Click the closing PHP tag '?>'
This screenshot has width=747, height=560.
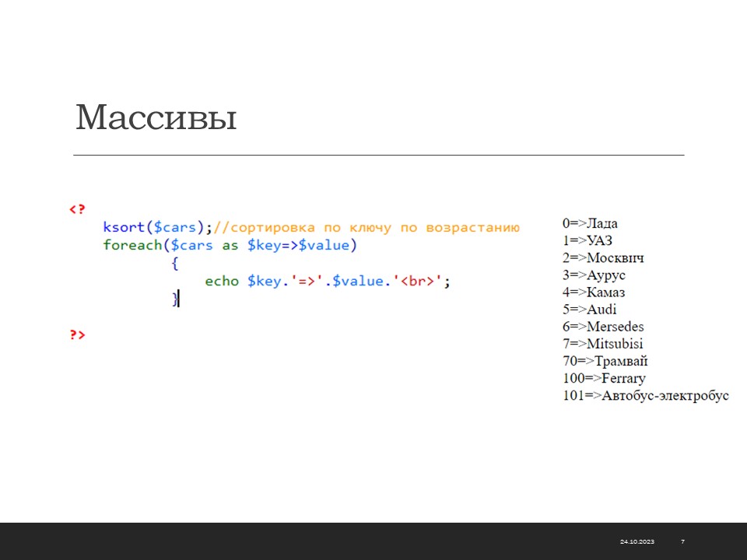(77, 334)
